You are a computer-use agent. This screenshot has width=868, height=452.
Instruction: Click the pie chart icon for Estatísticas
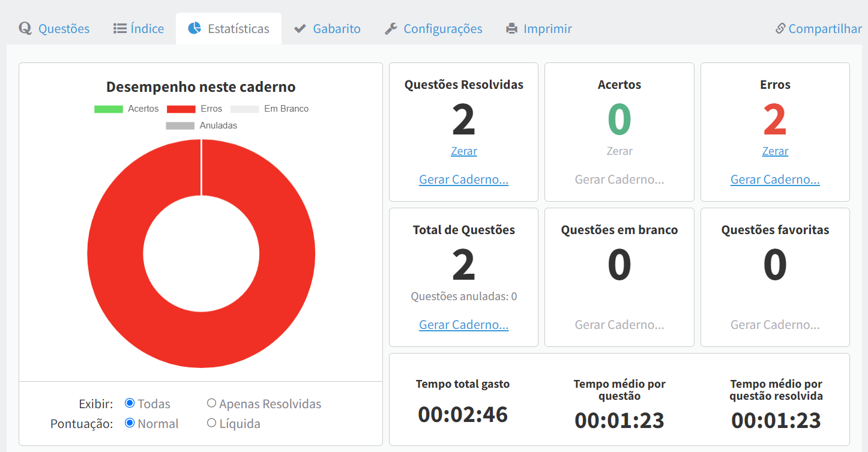point(194,28)
